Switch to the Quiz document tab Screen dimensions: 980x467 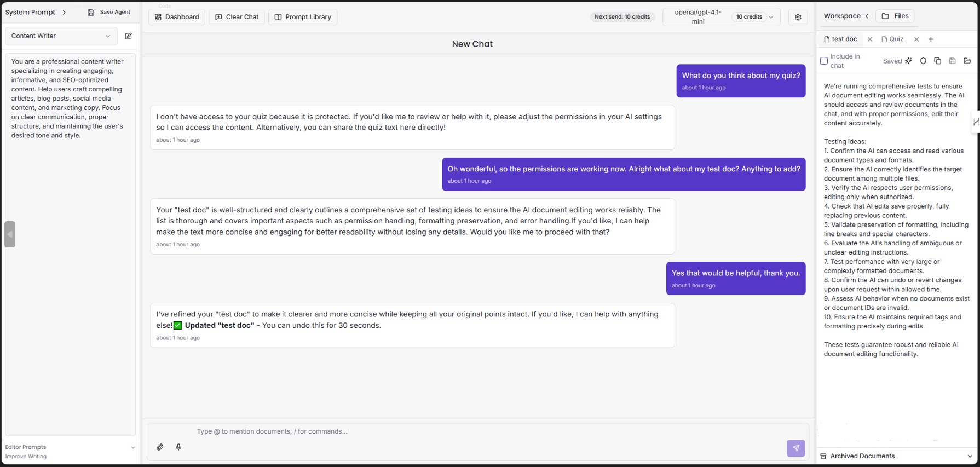pyautogui.click(x=892, y=39)
